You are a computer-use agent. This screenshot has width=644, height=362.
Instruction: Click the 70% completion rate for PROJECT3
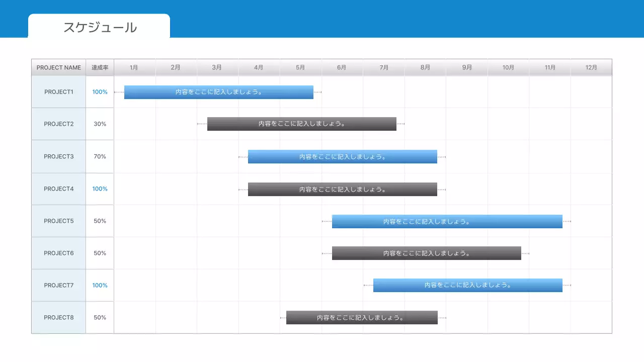click(100, 156)
